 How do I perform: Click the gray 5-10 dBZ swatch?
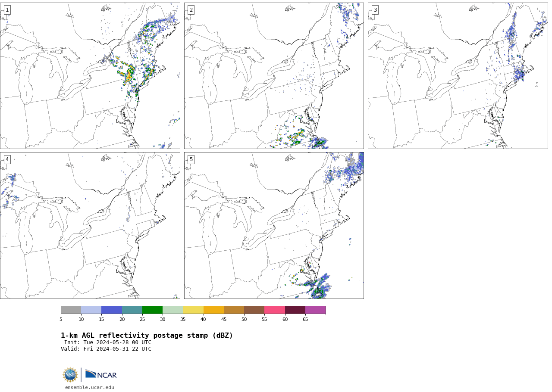coord(71,310)
